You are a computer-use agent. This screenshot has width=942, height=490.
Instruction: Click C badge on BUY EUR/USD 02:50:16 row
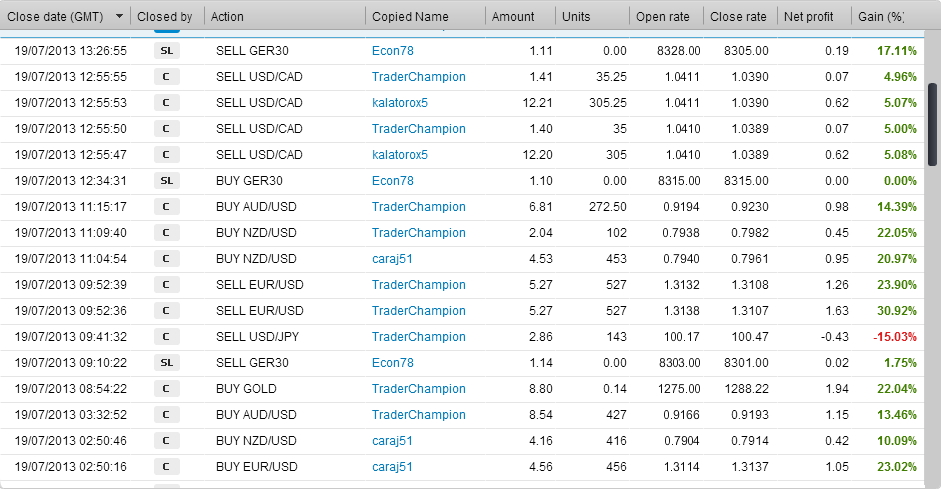167,467
